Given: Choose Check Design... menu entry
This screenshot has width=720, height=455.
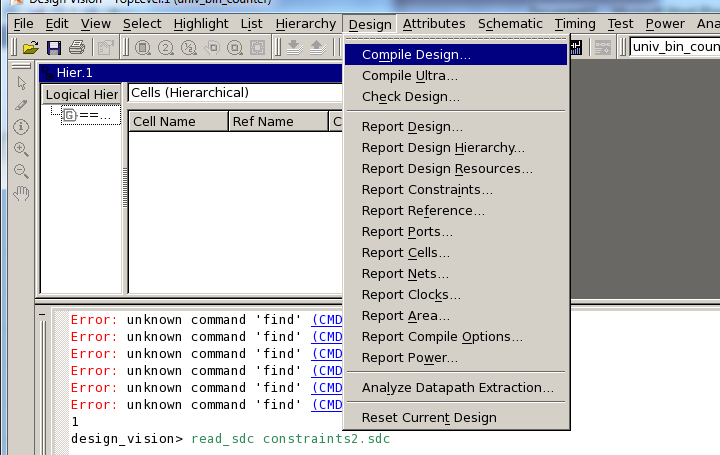Looking at the screenshot, I should point(456,97).
